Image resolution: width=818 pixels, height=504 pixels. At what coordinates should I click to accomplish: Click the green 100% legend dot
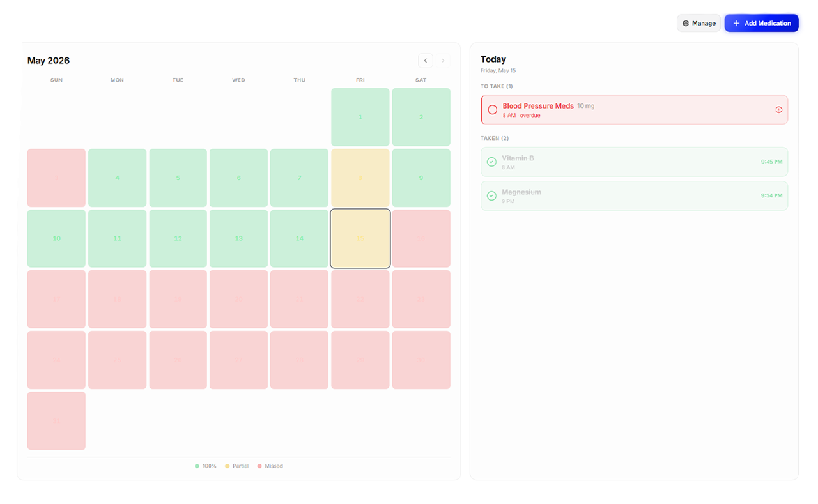pos(197,466)
